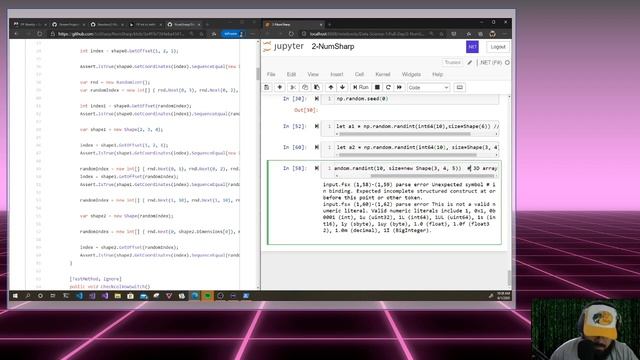Switch to the 2-NumSharp browser tab
This screenshot has height=360, width=640.
pos(294,24)
